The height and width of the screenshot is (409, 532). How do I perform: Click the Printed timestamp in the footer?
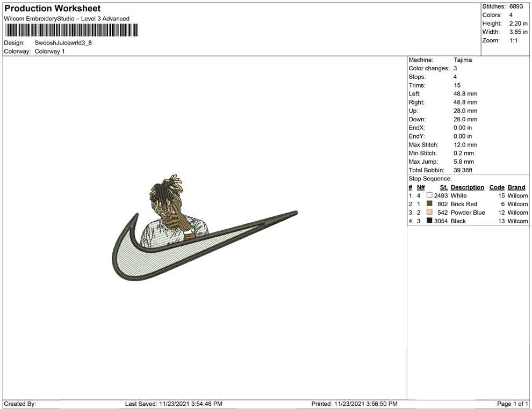click(354, 404)
